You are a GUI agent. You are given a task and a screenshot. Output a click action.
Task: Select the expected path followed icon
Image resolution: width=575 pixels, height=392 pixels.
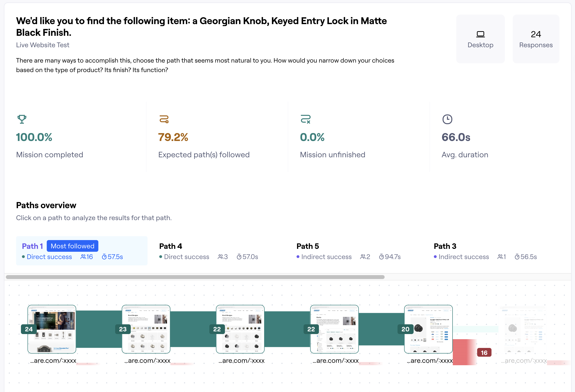pyautogui.click(x=164, y=120)
